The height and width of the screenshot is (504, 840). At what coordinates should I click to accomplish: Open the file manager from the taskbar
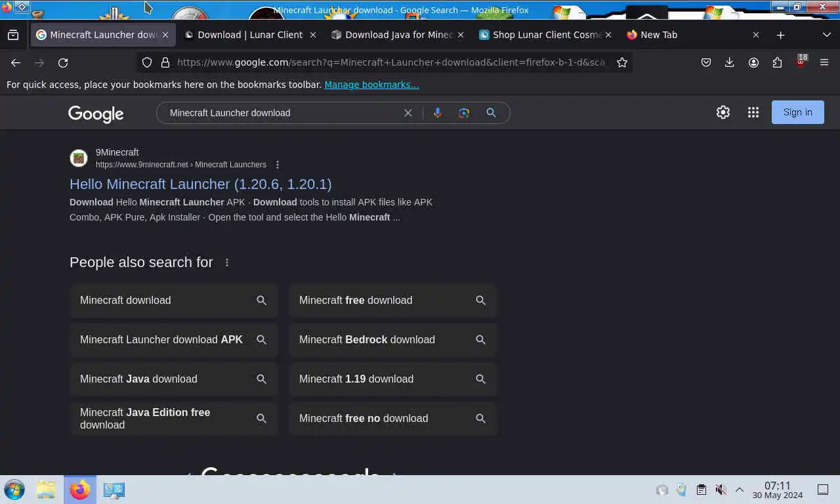46,490
